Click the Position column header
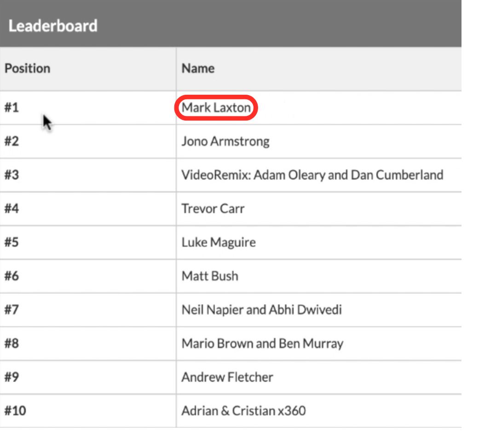This screenshot has height=448, width=496. coord(27,69)
